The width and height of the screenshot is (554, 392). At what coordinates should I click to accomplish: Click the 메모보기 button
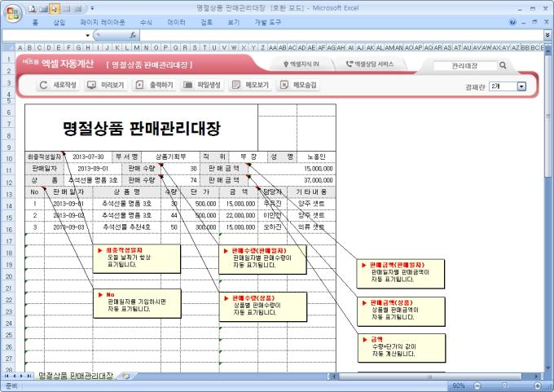250,85
